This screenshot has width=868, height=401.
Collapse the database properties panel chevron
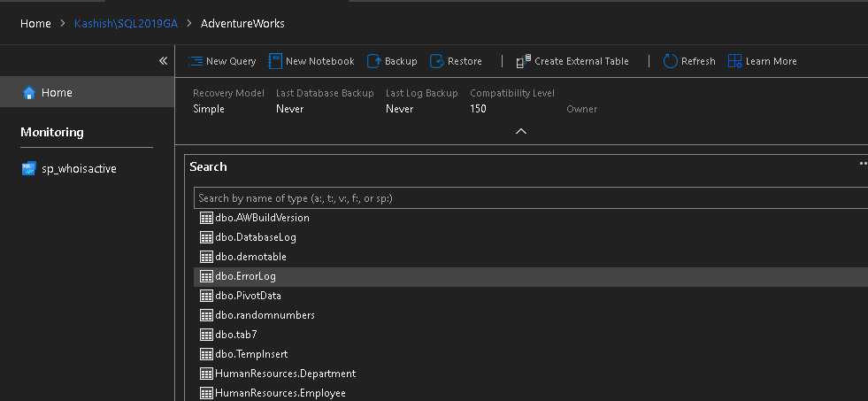[x=521, y=131]
